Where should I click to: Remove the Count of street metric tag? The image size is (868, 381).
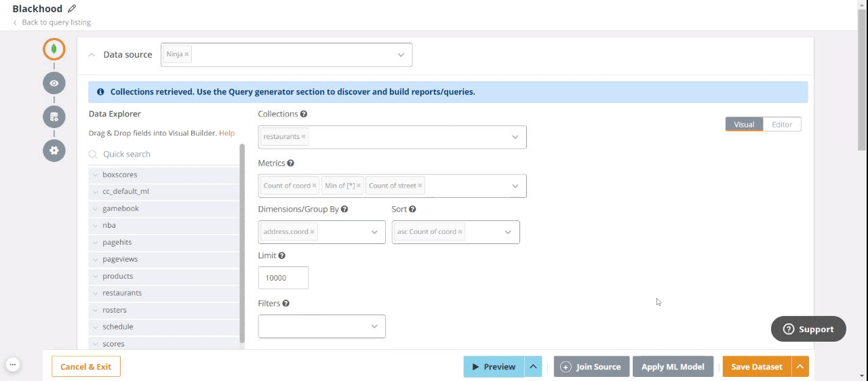coord(420,186)
